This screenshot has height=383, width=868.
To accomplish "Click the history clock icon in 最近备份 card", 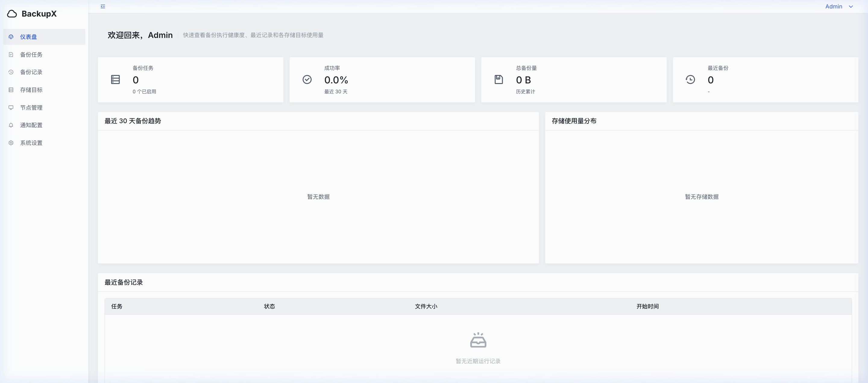I will [690, 80].
